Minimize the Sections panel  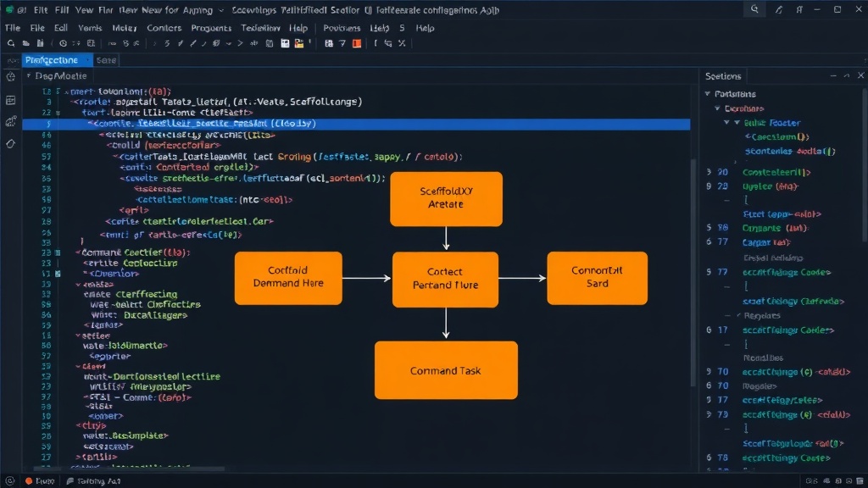coord(833,75)
